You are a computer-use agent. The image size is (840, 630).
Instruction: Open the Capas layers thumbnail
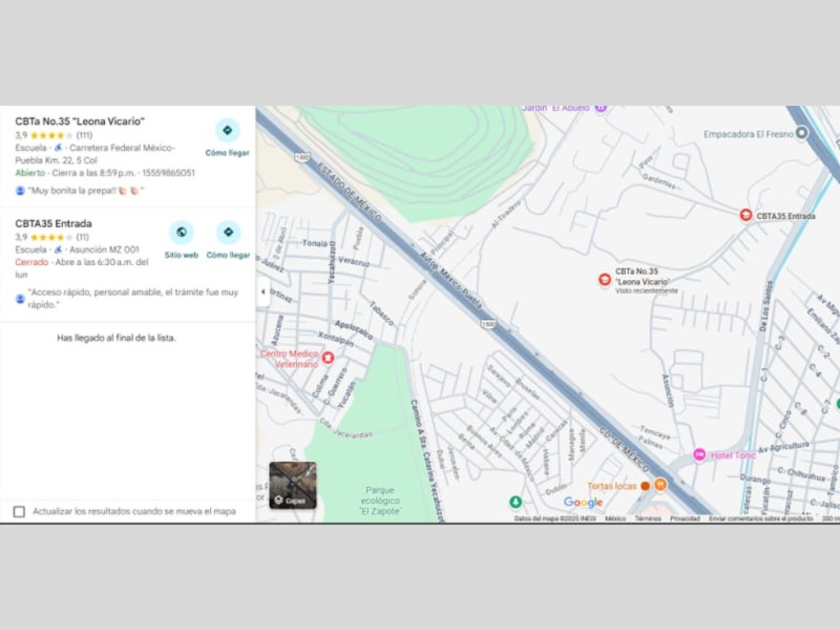coord(293,485)
